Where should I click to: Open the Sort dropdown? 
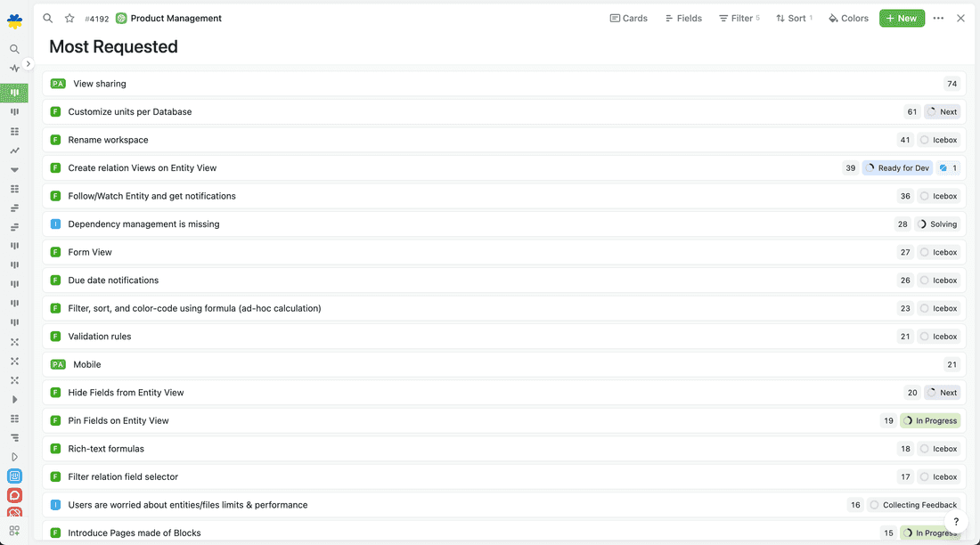[x=793, y=18]
